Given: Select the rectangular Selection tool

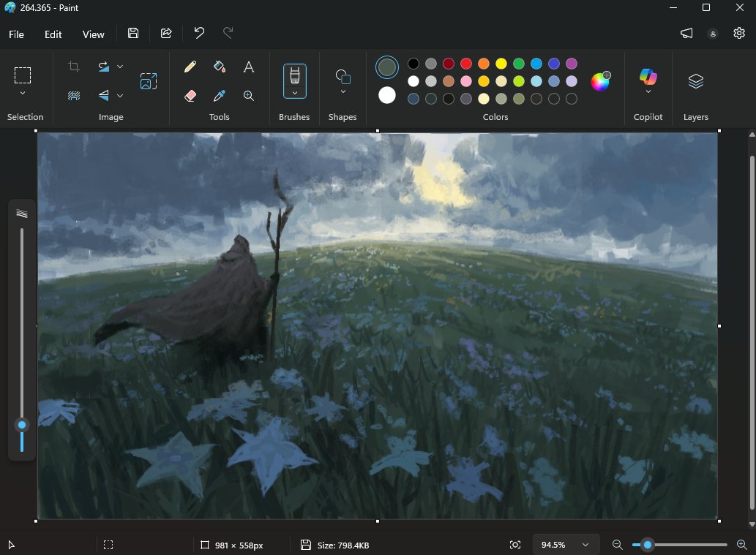Looking at the screenshot, I should [23, 75].
